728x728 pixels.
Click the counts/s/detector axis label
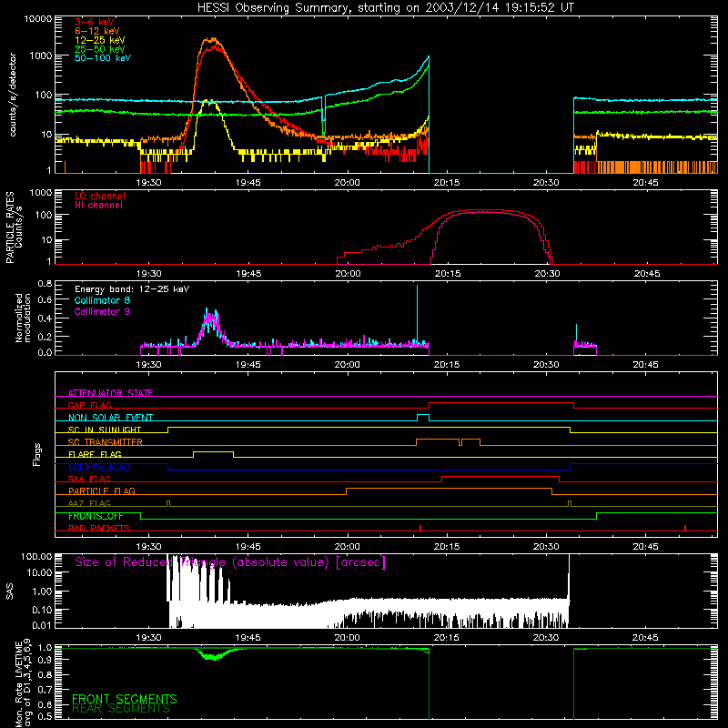(x=13, y=95)
